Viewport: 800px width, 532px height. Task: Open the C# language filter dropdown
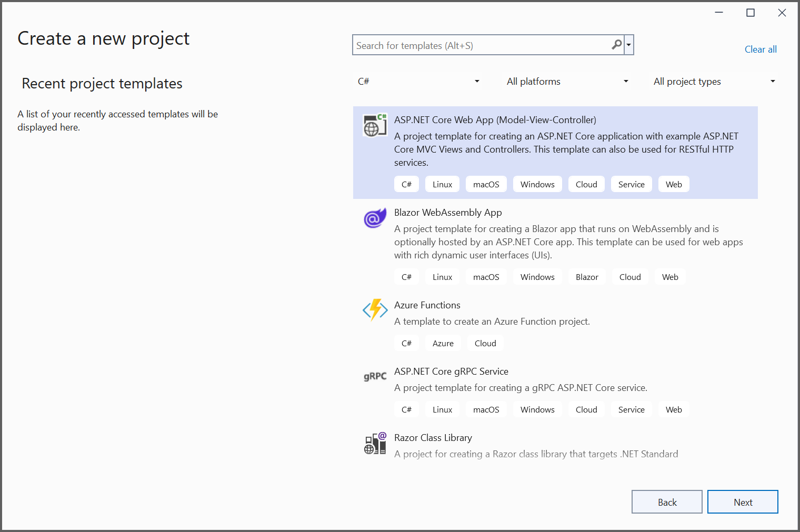[x=418, y=82]
